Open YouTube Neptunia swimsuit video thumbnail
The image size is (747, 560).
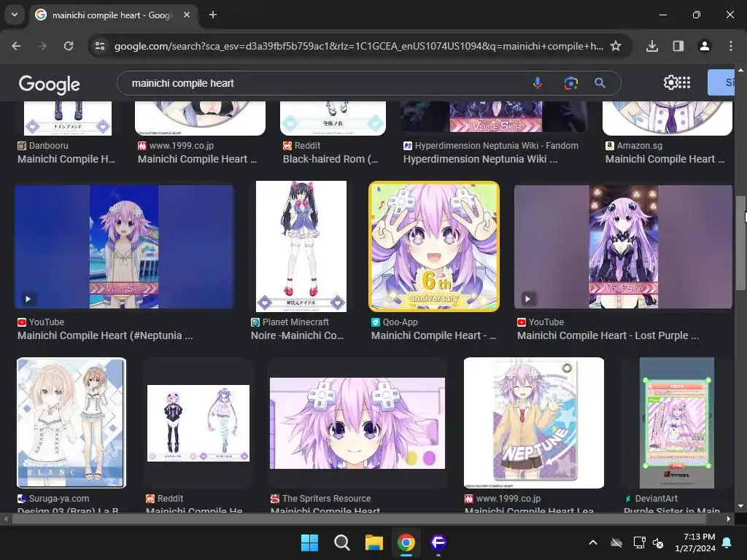124,246
